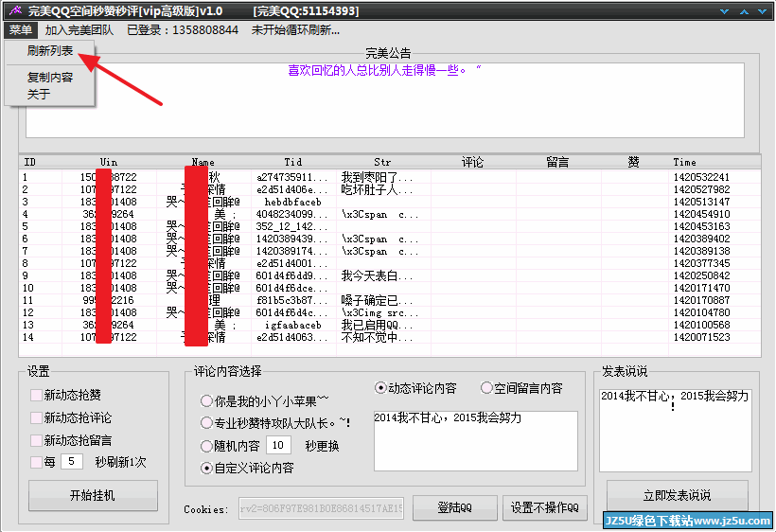Select row with Tid 352_12_142...
Screen dimensions: 776x532
(x=390, y=226)
